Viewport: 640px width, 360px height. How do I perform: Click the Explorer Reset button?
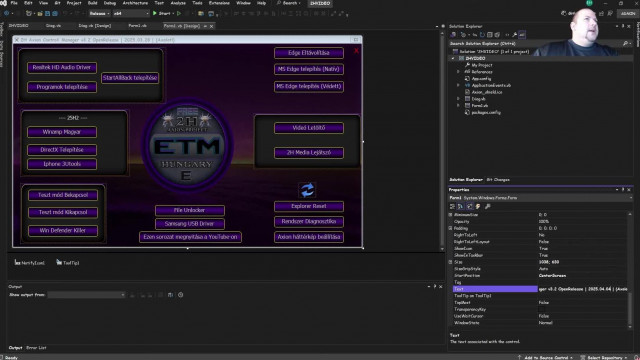coord(309,206)
